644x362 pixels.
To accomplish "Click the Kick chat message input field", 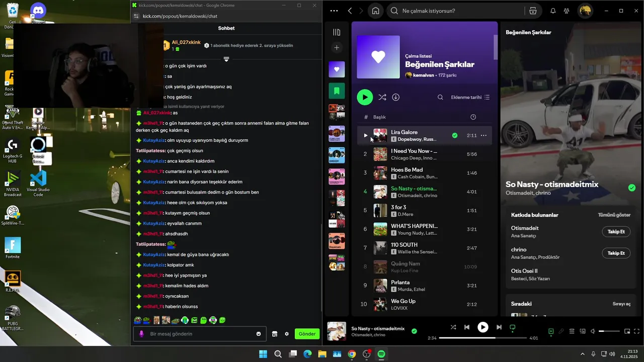I will pyautogui.click(x=200, y=334).
